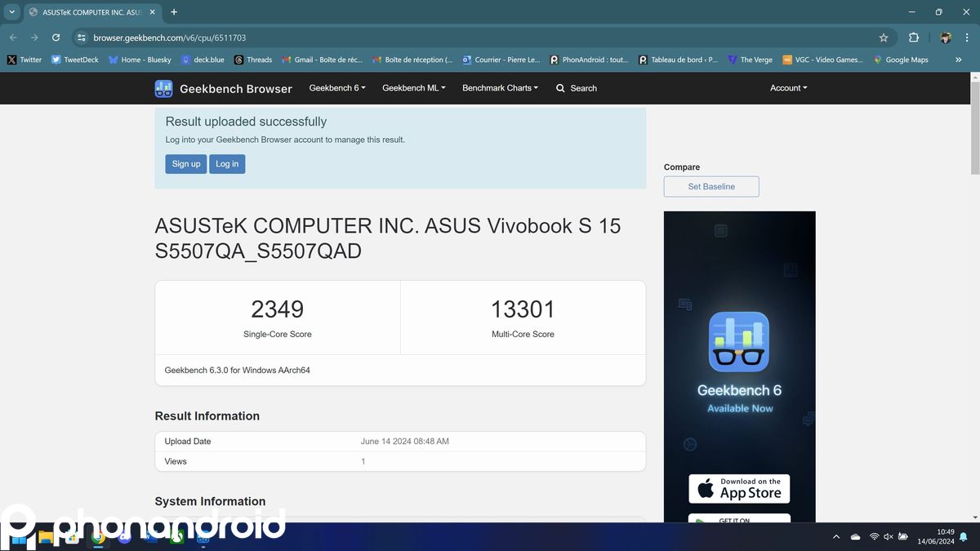Viewport: 980px width, 551px height.
Task: Bookmark this page with the star icon
Action: [883, 38]
